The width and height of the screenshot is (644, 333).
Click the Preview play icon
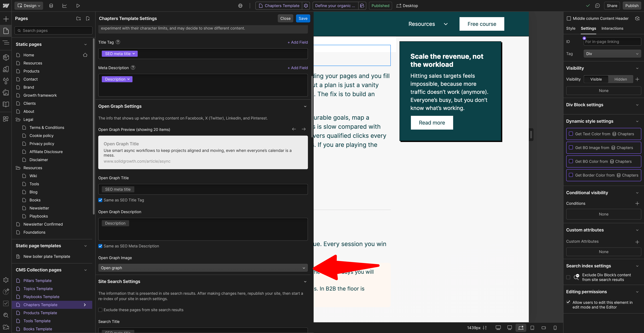point(78,6)
